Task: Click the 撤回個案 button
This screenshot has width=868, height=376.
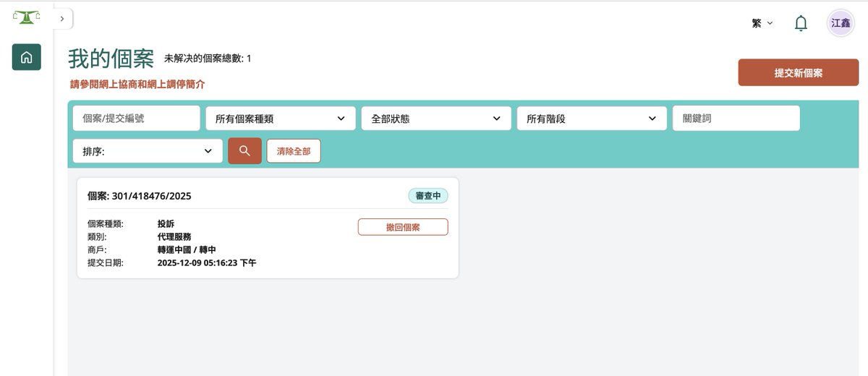Action: point(403,227)
